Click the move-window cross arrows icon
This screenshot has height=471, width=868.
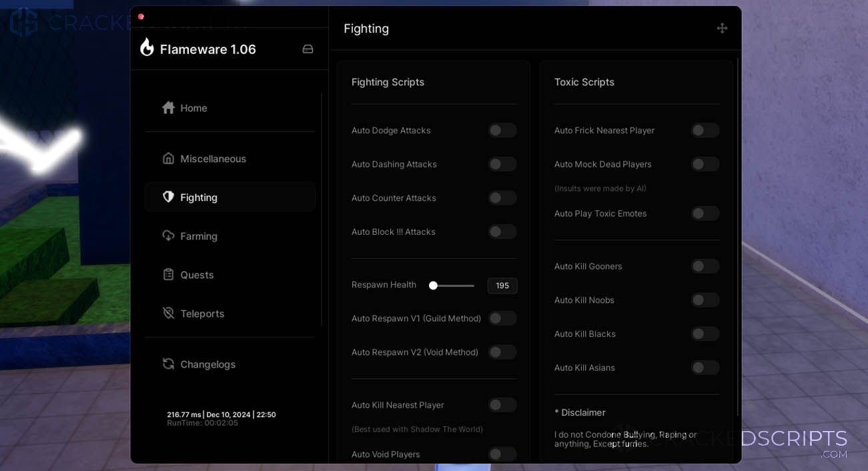pos(722,28)
